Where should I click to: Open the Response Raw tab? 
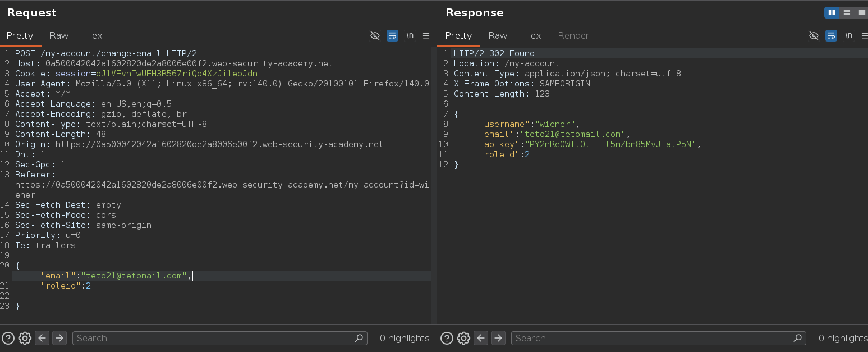coord(498,35)
